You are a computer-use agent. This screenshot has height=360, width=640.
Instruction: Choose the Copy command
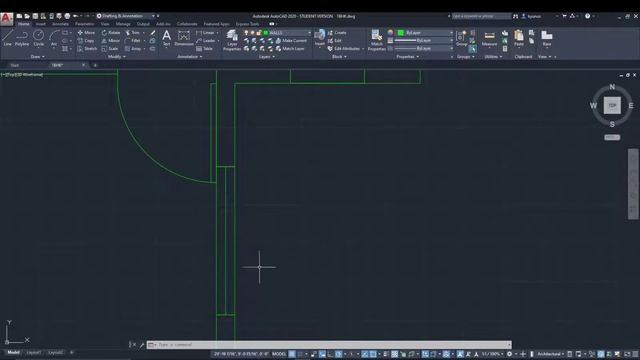[x=86, y=40]
